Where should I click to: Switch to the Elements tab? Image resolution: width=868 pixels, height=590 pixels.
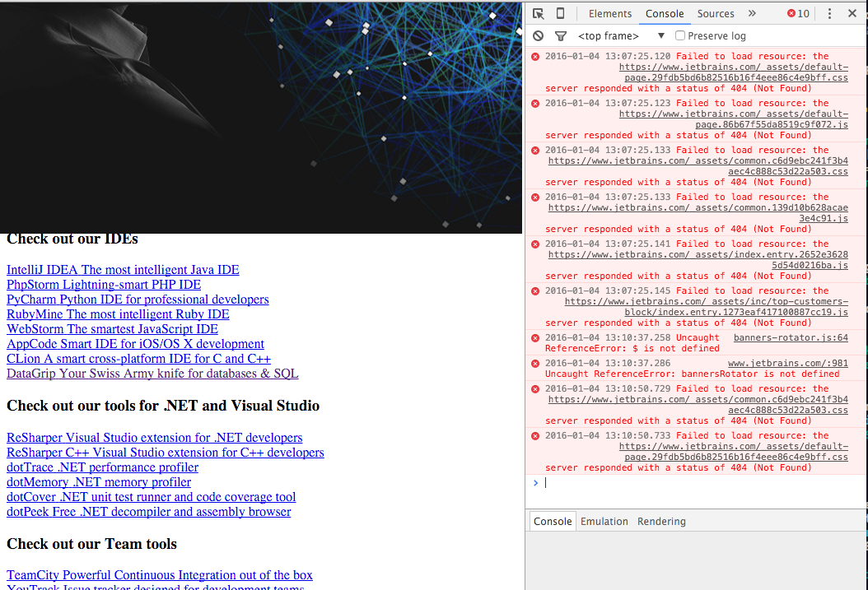pos(609,14)
